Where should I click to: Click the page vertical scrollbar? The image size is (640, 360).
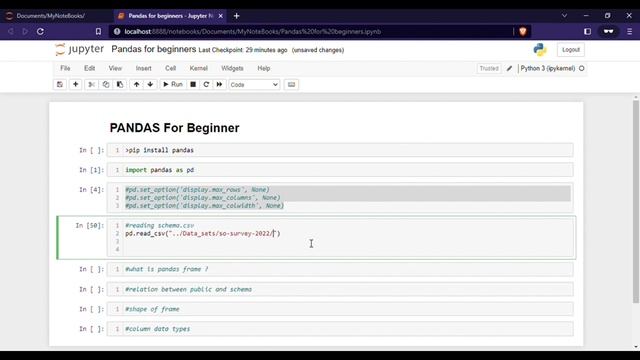pyautogui.click(x=636, y=202)
